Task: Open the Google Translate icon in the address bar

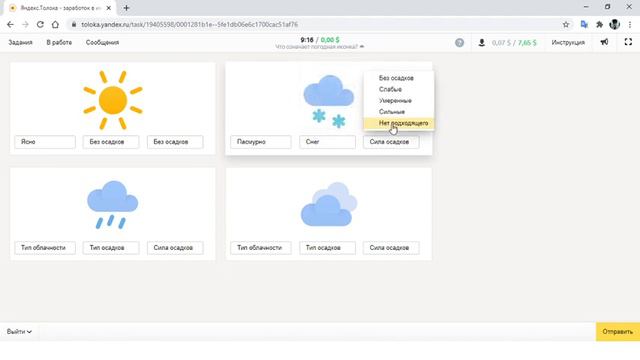Action: 584,24
